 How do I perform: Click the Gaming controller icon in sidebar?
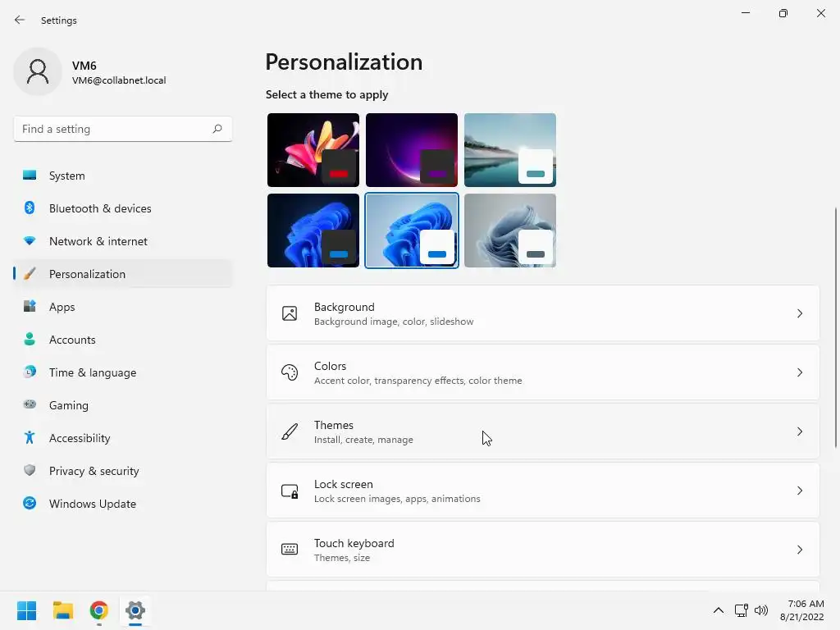point(30,404)
